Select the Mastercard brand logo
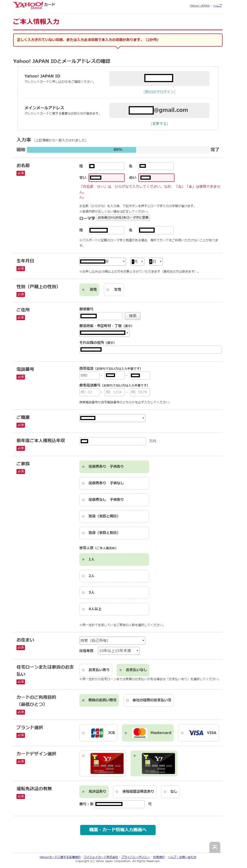Image resolution: width=247 pixels, height=868 pixels. (139, 733)
